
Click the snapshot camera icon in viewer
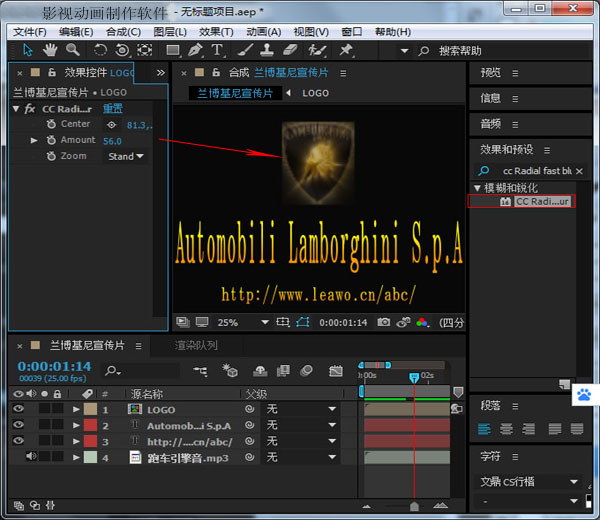383,322
